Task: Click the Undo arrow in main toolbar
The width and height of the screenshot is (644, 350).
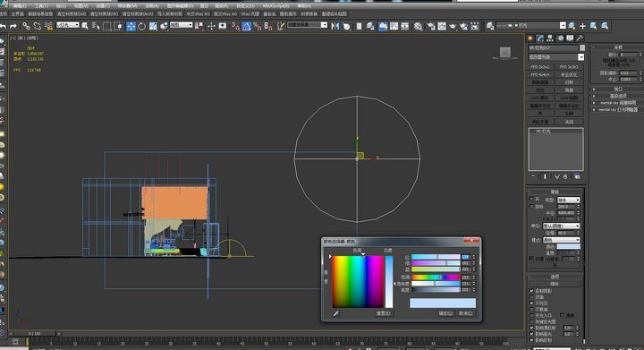Action: [3, 26]
